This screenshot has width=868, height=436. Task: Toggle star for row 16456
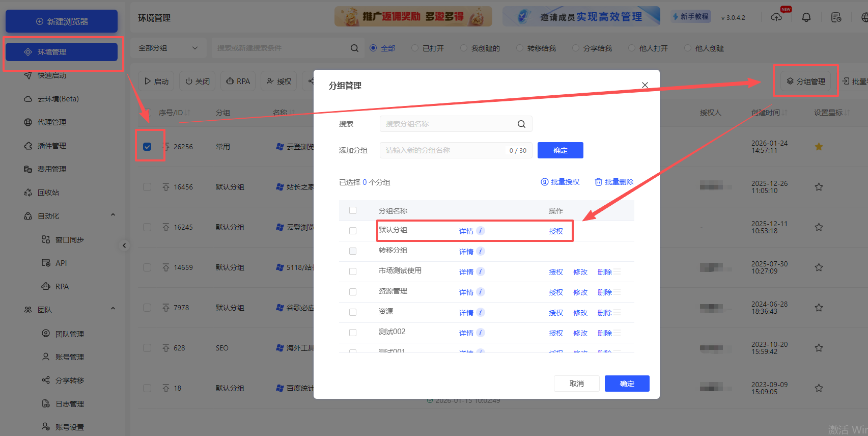[819, 187]
